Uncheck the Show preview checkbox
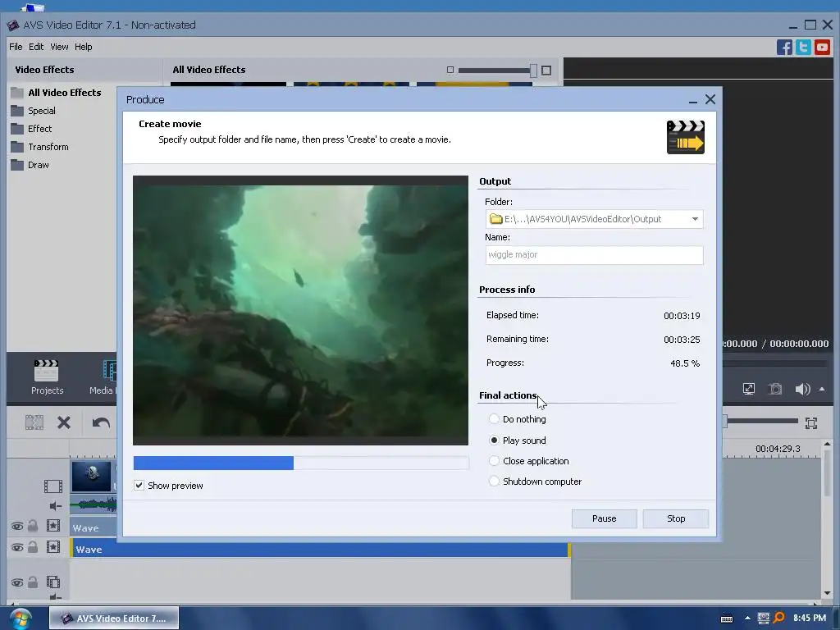This screenshot has width=840, height=630. (139, 486)
